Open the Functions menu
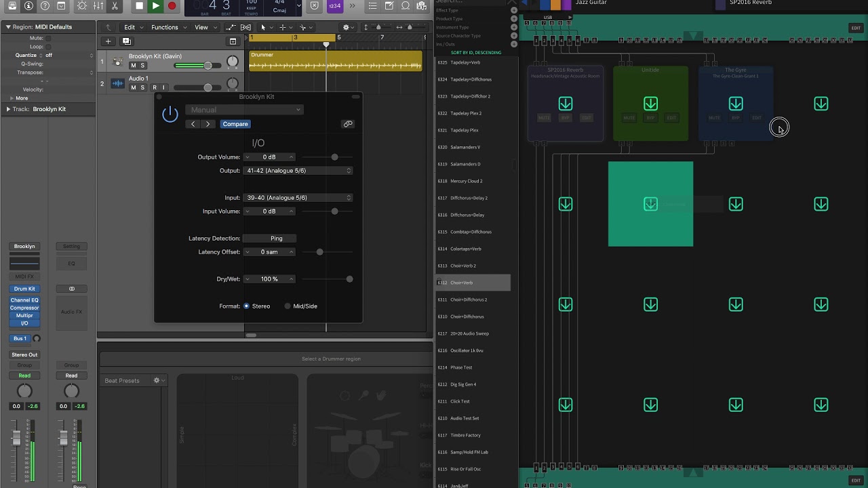The height and width of the screenshot is (488, 868). (168, 28)
